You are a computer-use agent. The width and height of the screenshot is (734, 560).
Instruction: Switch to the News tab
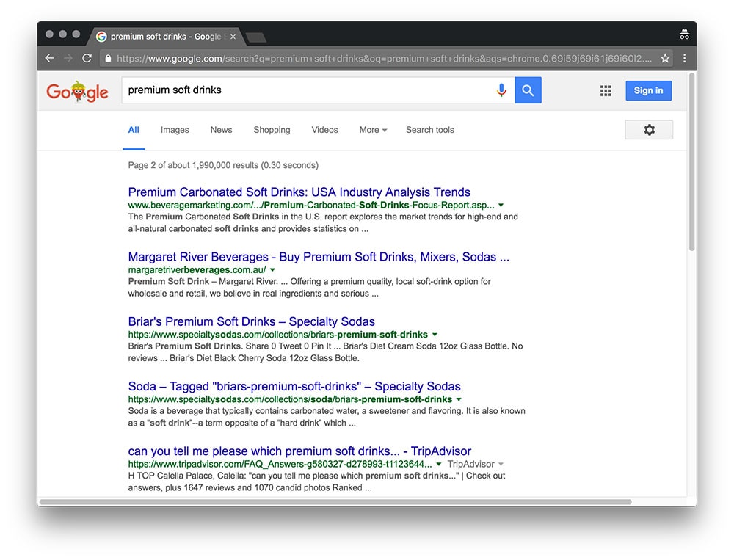click(221, 130)
